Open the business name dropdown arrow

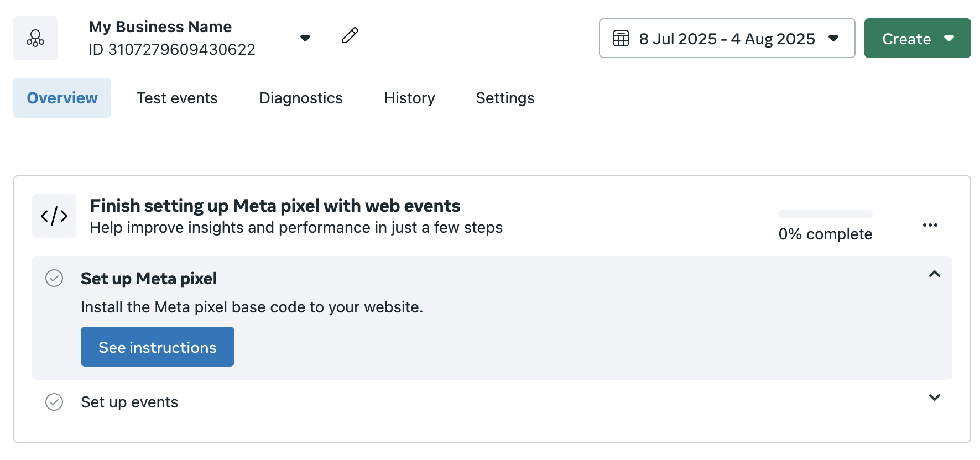(305, 38)
